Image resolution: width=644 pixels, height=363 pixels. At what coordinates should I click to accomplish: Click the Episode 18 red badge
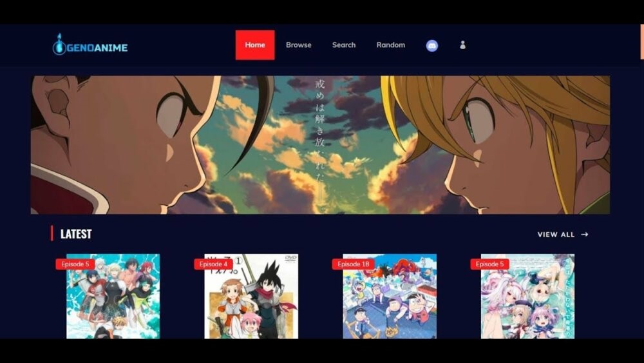click(x=353, y=264)
